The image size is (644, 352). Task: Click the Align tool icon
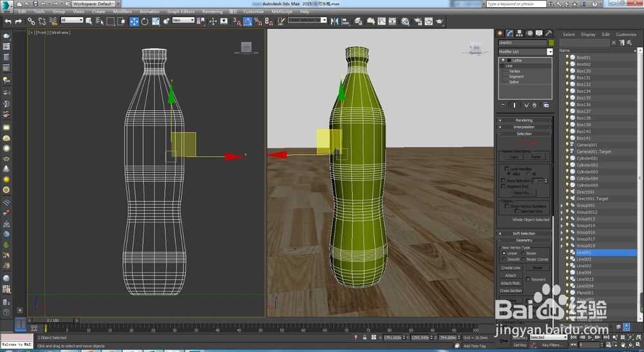tap(345, 21)
